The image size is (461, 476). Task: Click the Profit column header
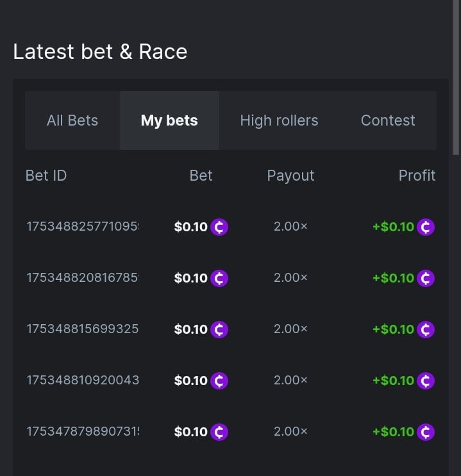[x=417, y=176]
